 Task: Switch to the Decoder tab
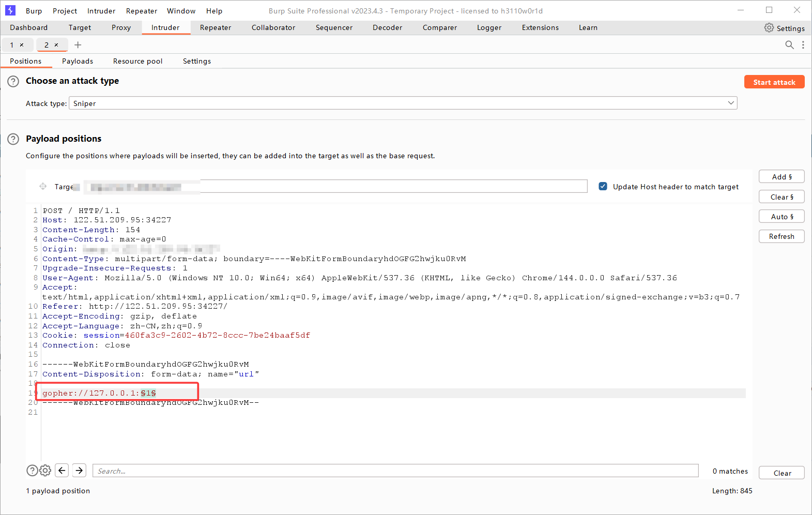tap(387, 28)
